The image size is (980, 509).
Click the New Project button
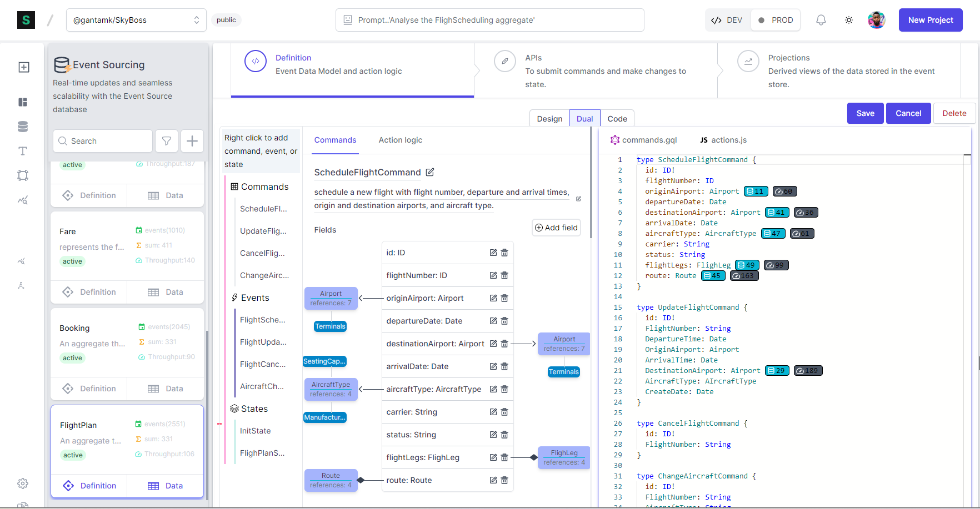tap(931, 19)
